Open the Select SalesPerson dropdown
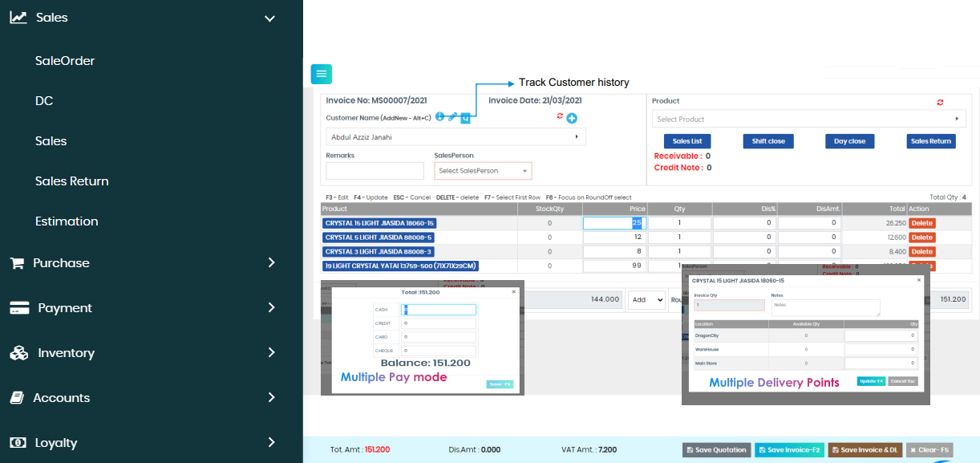 tap(482, 170)
